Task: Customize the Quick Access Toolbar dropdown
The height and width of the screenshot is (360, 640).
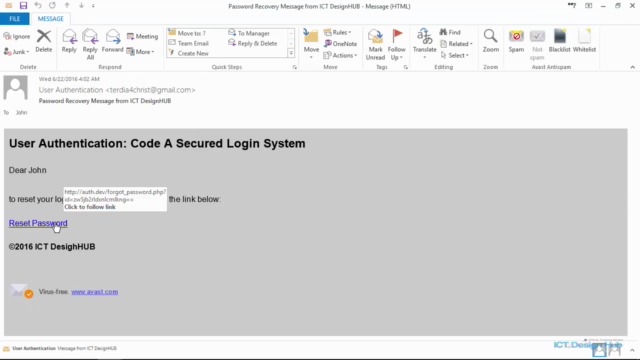Action: [x=93, y=6]
